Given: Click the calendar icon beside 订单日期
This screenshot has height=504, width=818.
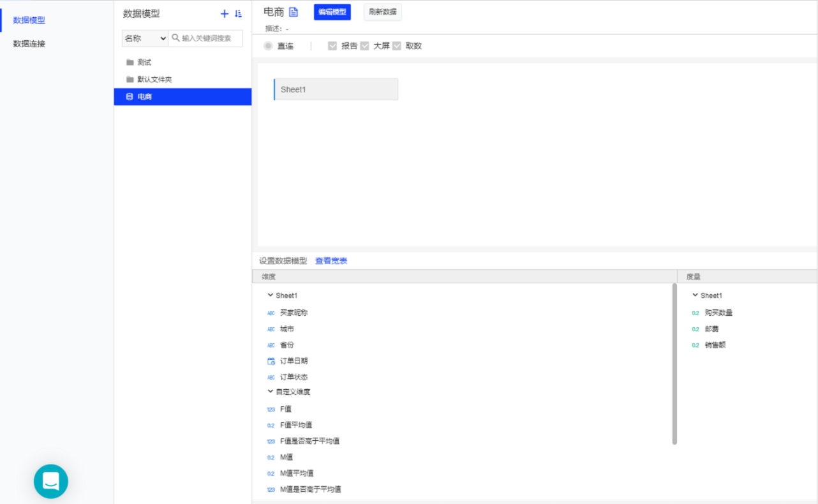Looking at the screenshot, I should click(x=271, y=361).
